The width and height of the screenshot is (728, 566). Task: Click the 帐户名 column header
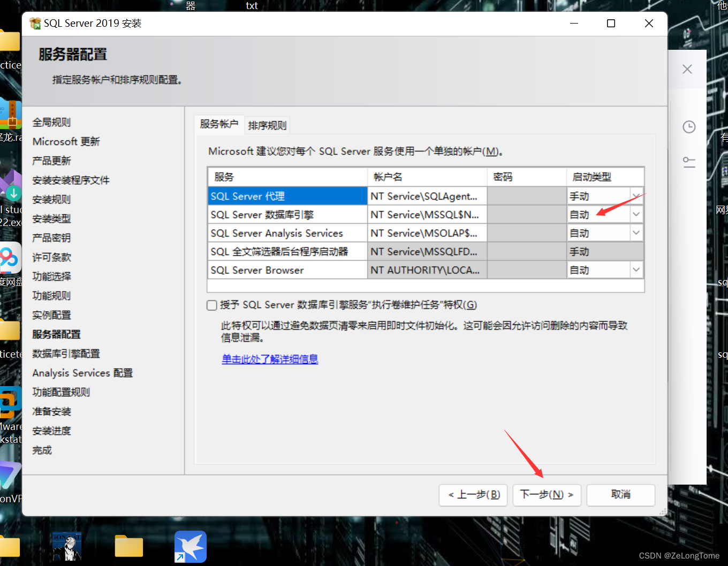[x=427, y=177]
